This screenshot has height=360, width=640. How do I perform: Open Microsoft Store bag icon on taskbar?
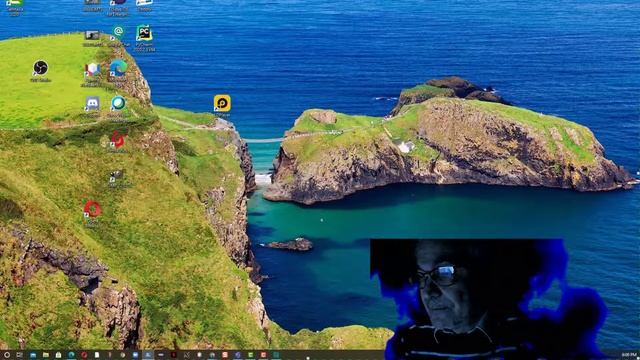coord(58,355)
